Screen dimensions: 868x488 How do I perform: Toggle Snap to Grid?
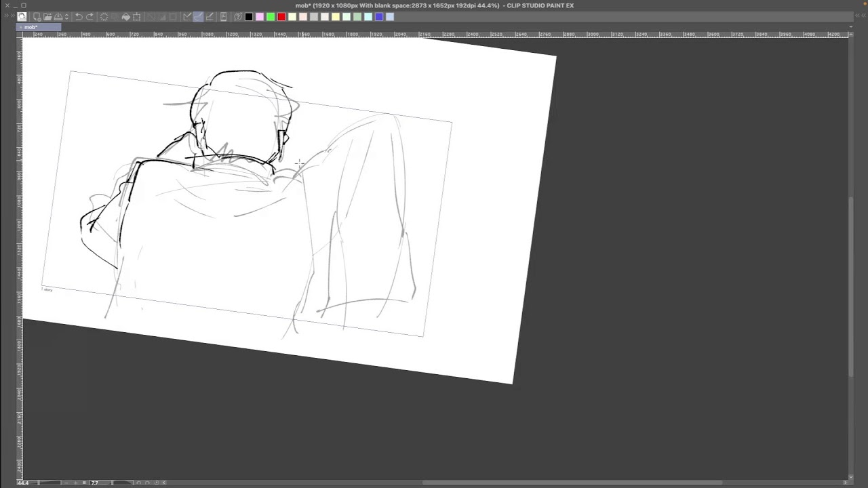pos(210,16)
